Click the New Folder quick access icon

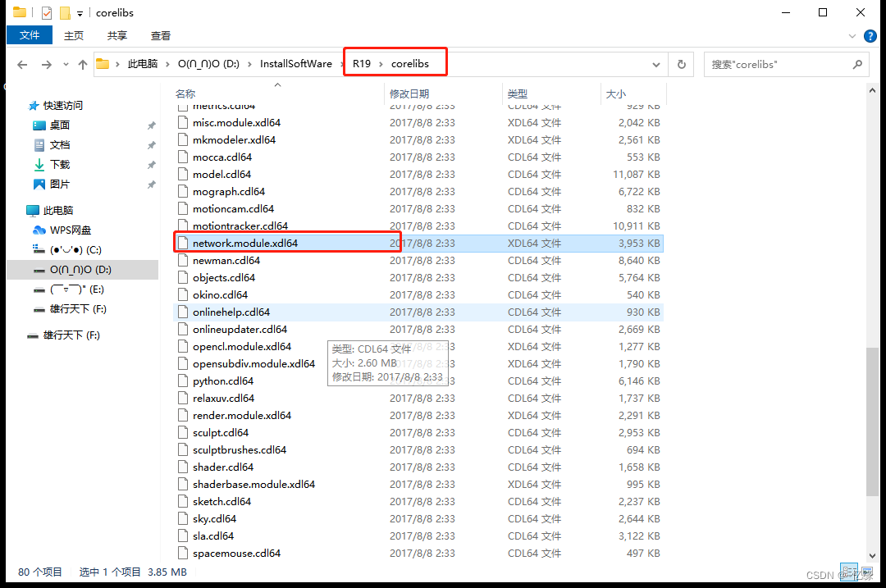point(65,12)
